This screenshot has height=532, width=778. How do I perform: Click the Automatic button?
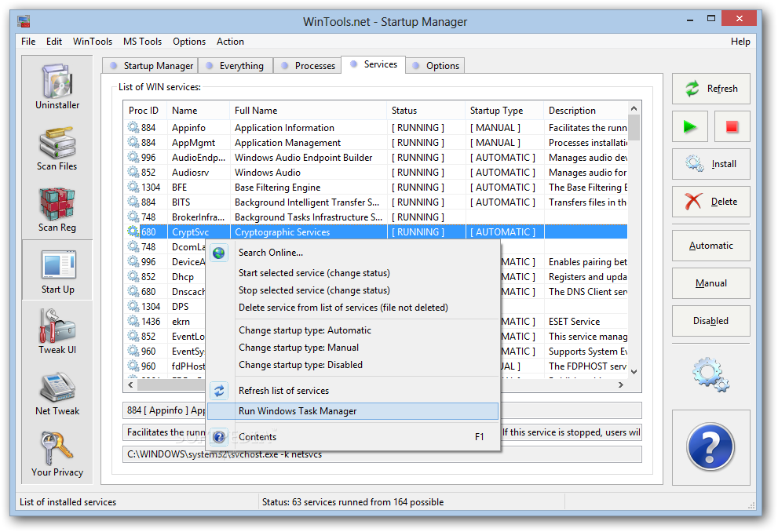point(711,246)
